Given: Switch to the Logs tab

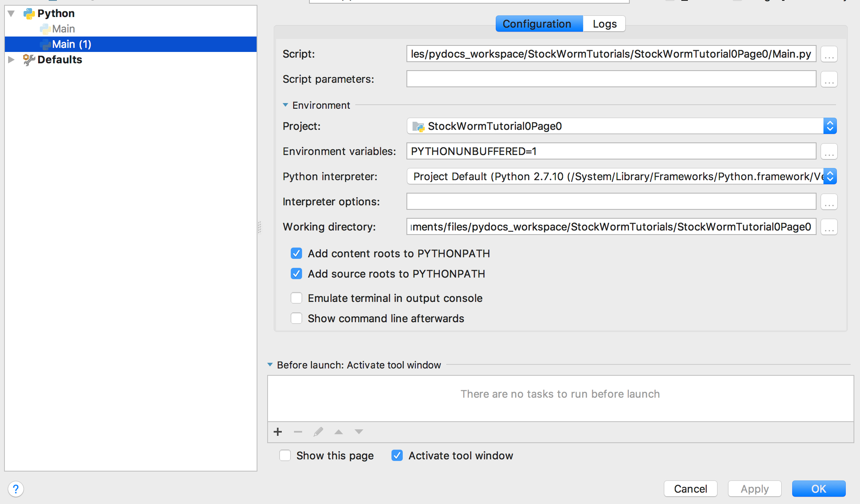Looking at the screenshot, I should (604, 24).
